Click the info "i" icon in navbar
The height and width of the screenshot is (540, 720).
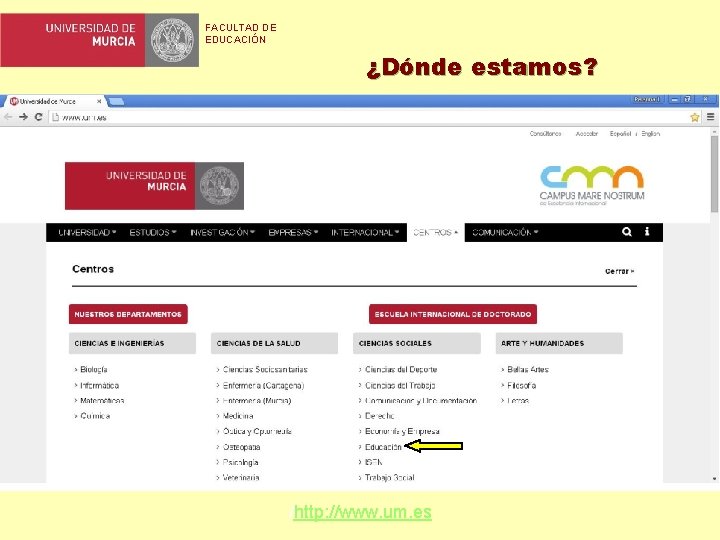[x=647, y=231]
